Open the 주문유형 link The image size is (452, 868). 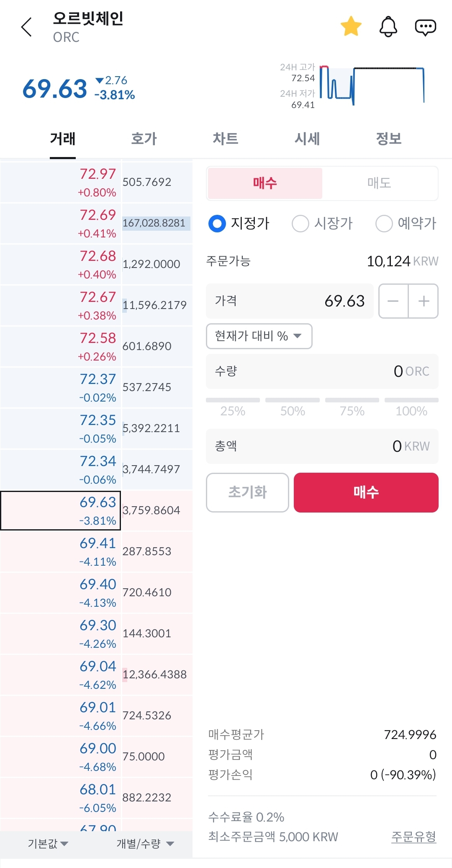[x=413, y=837]
